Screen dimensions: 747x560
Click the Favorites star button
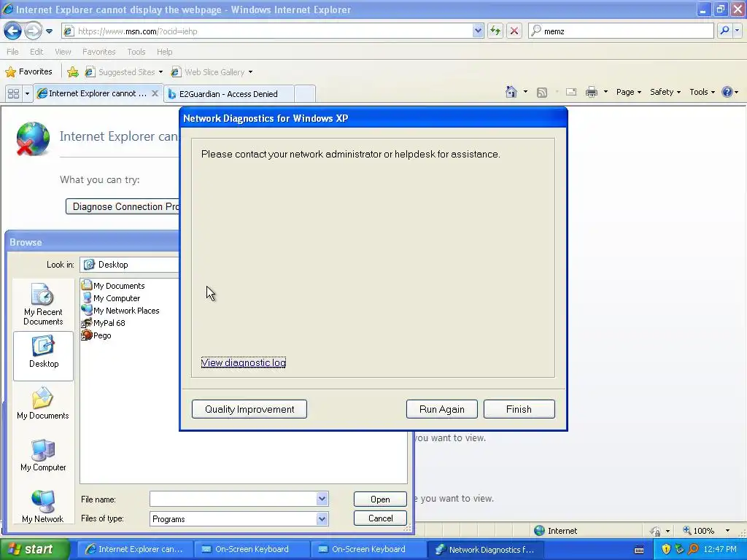pos(28,72)
